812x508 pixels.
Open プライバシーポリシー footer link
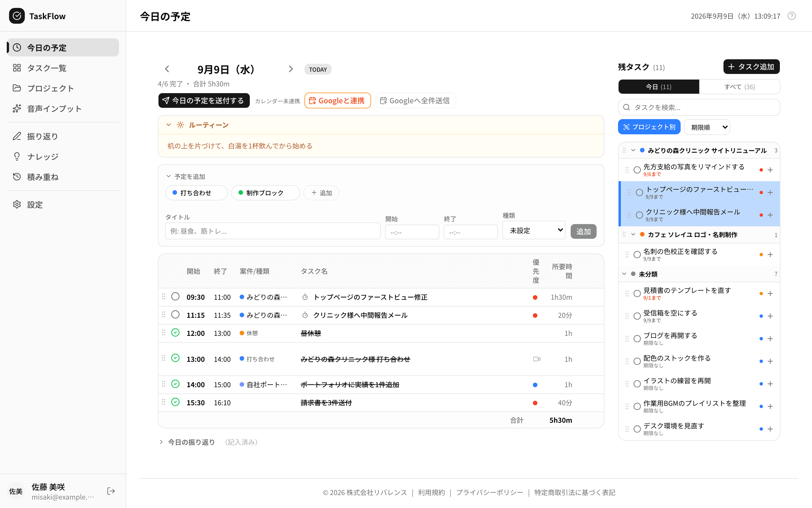(489, 492)
